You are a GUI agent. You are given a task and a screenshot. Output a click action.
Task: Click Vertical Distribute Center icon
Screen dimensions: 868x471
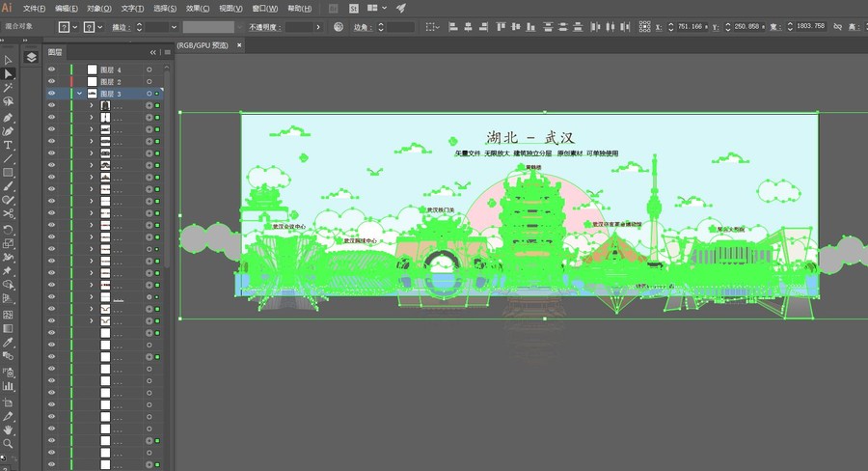click(563, 27)
